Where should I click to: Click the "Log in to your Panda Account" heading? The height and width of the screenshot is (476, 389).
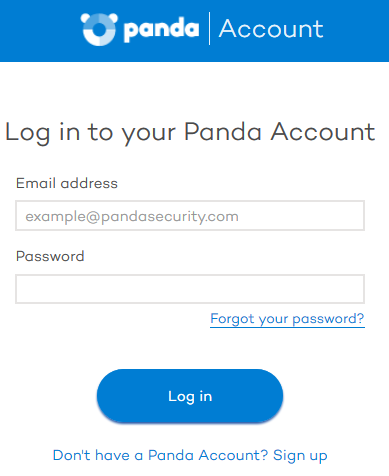pos(190,133)
